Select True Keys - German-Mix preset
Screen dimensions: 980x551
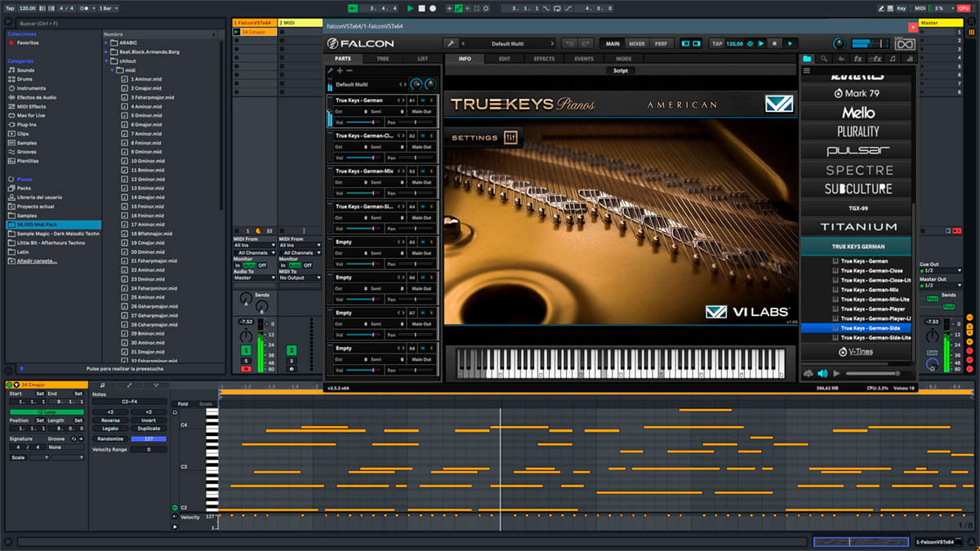870,290
